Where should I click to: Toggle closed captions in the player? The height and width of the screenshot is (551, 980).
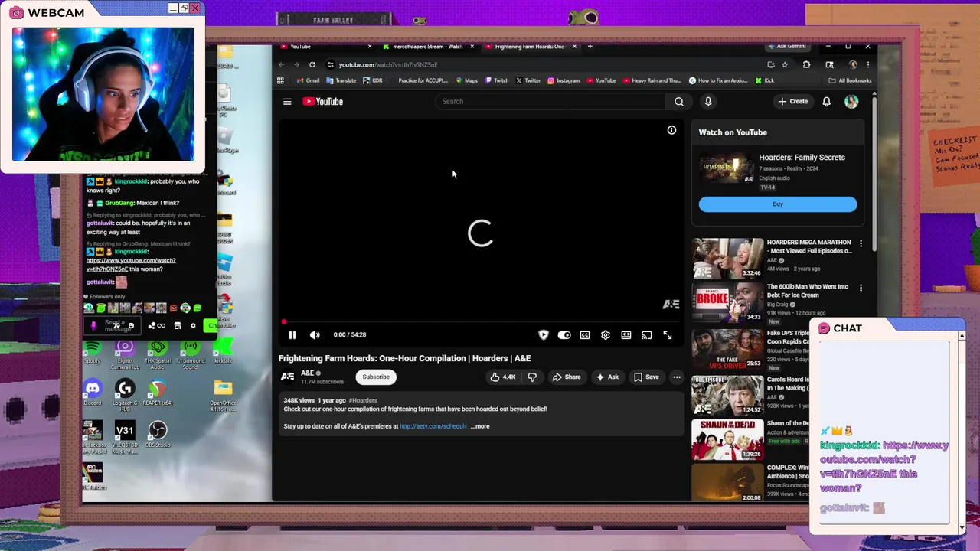585,334
